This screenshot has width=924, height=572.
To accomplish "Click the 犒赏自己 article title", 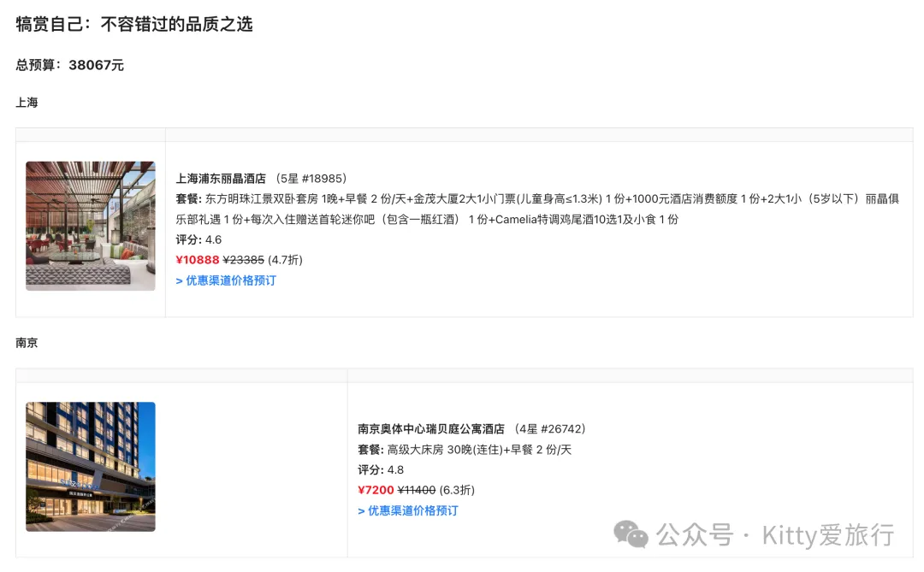I will [134, 24].
